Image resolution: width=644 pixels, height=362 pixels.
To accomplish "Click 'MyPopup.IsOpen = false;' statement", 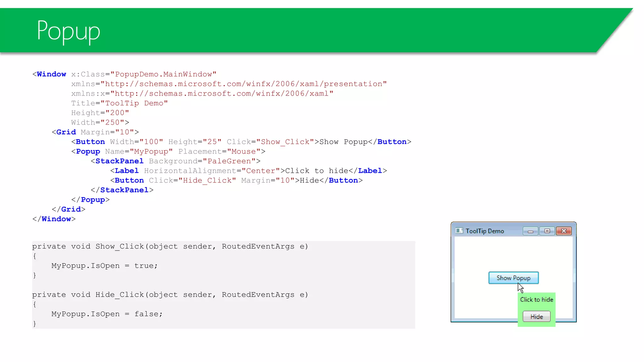I will pyautogui.click(x=107, y=314).
